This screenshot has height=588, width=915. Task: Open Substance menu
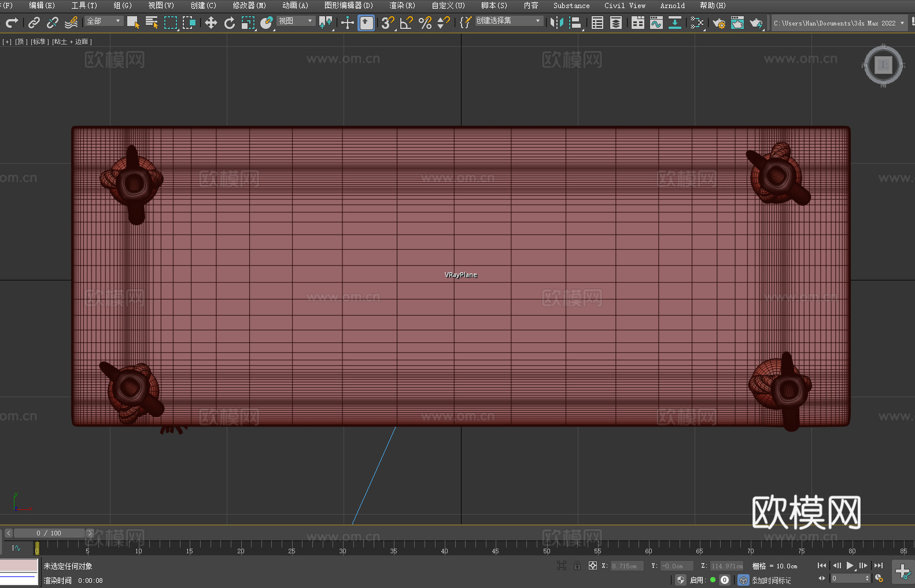[x=571, y=5]
